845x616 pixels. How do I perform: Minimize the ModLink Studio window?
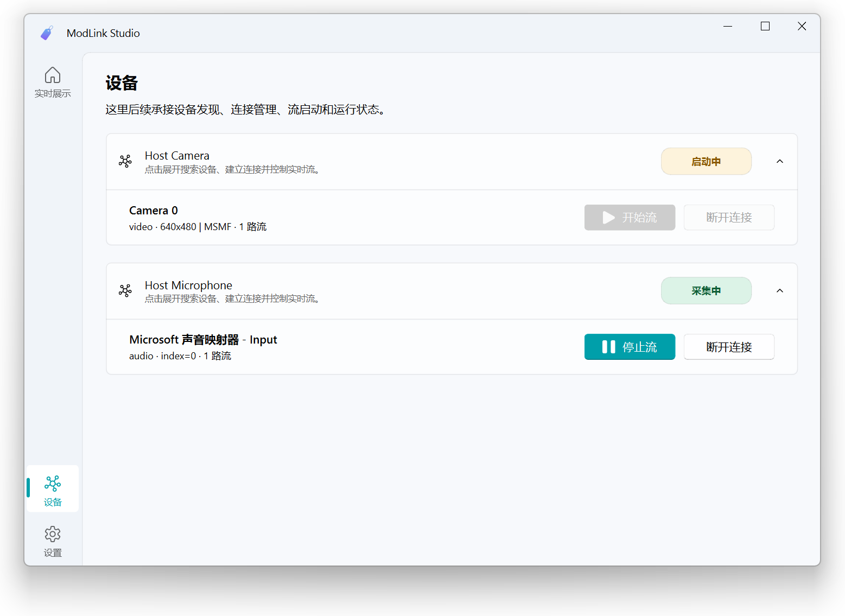click(x=728, y=26)
